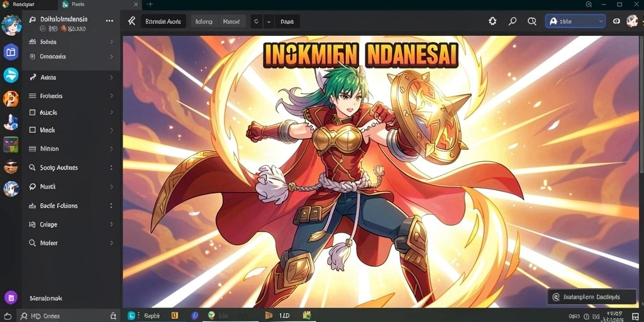Screen dimensions: 644x322
Task: Open the profile avatar at top right
Action: pyautogui.click(x=632, y=21)
